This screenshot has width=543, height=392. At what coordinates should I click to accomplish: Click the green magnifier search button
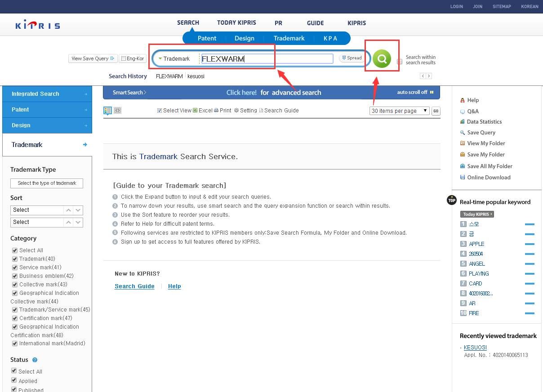pos(382,59)
